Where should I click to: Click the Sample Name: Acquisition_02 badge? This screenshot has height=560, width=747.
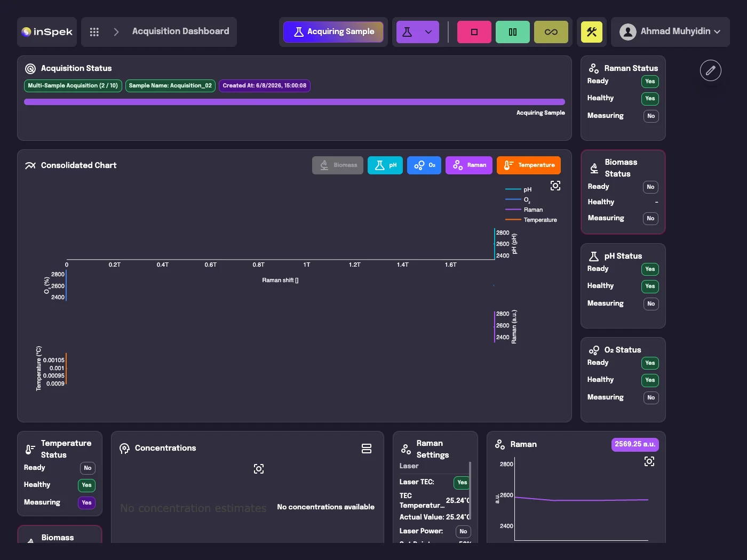170,86
